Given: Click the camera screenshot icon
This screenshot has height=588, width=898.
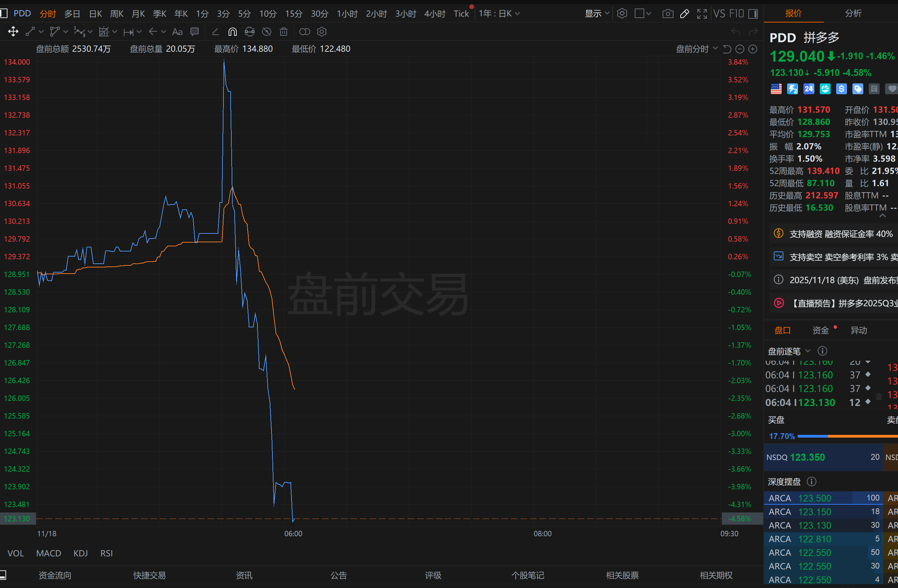Looking at the screenshot, I should pos(667,14).
